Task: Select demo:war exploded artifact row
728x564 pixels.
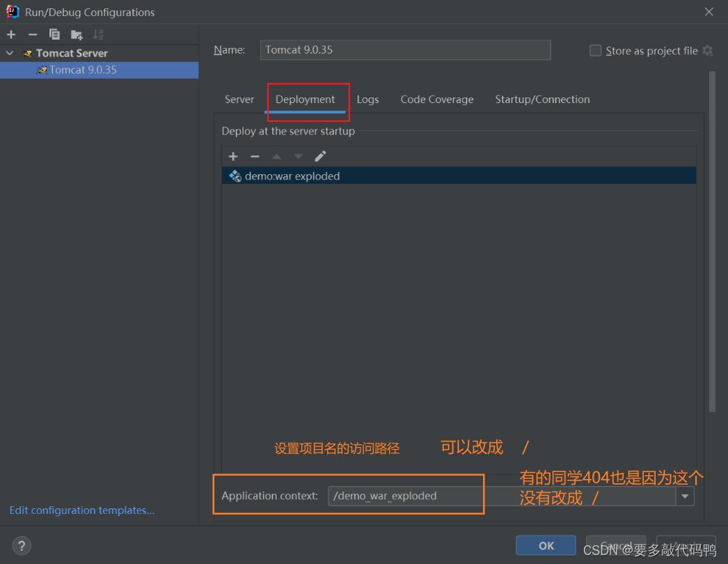Action: [459, 176]
